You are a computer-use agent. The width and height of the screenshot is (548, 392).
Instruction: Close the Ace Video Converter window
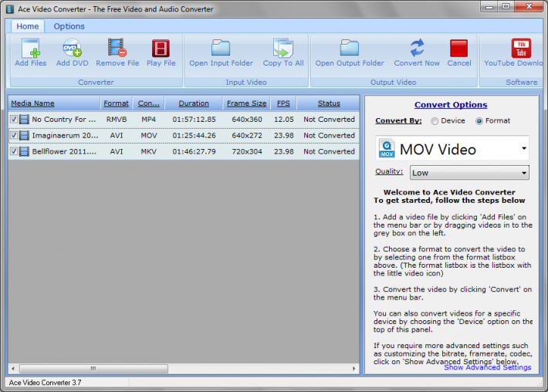pos(529,6)
